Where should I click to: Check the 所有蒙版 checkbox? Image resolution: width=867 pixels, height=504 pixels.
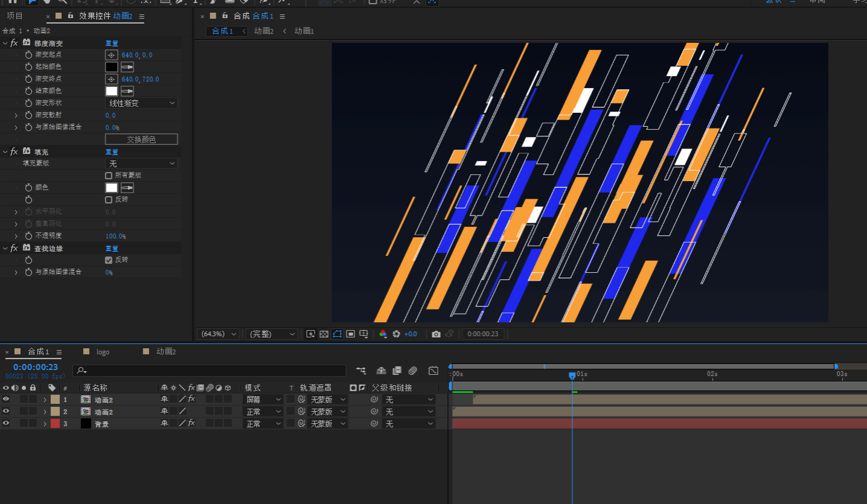[109, 176]
